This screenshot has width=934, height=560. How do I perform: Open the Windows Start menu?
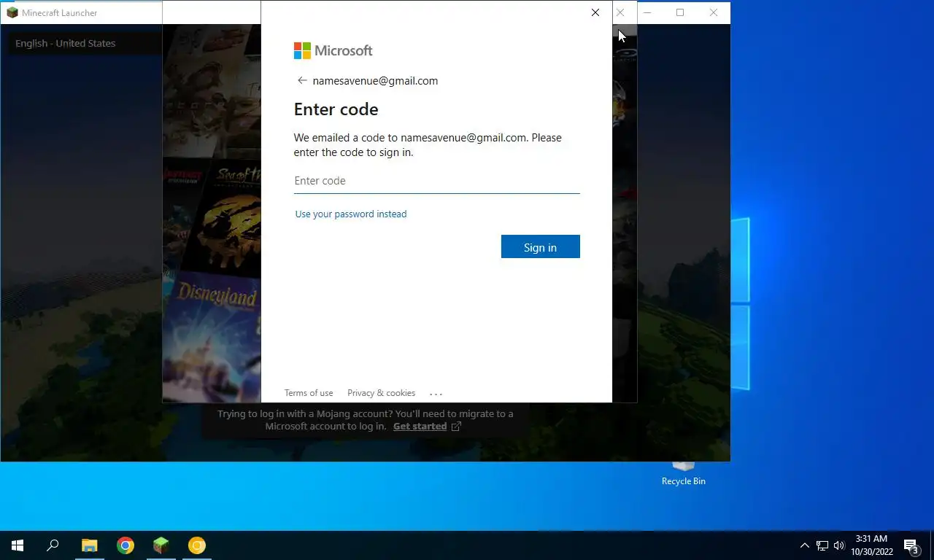pyautogui.click(x=18, y=545)
